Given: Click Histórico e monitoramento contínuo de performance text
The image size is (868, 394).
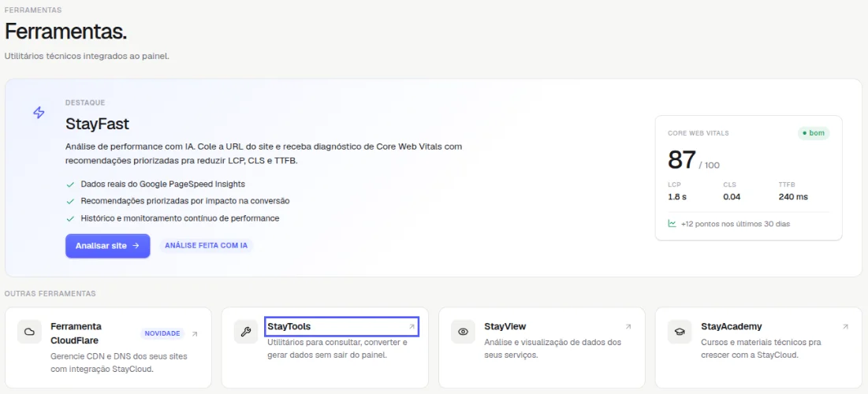Looking at the screenshot, I should 180,218.
